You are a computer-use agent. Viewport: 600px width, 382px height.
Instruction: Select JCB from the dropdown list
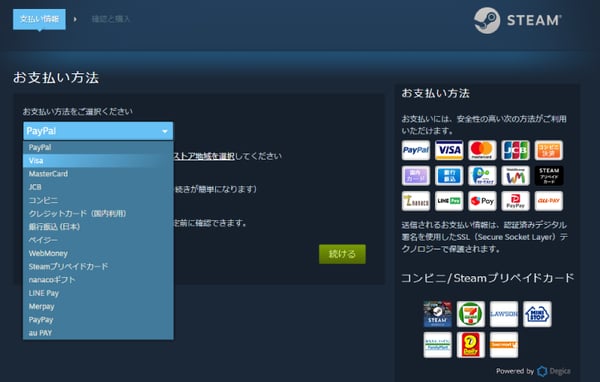(x=98, y=187)
